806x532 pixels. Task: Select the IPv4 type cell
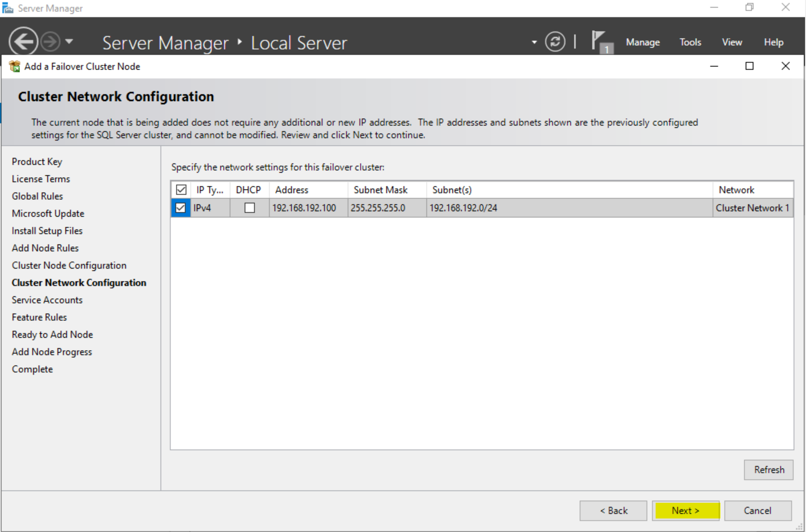(x=210, y=208)
